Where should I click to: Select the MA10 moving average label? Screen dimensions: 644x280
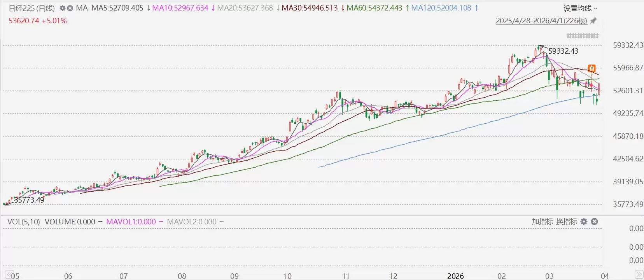point(180,8)
